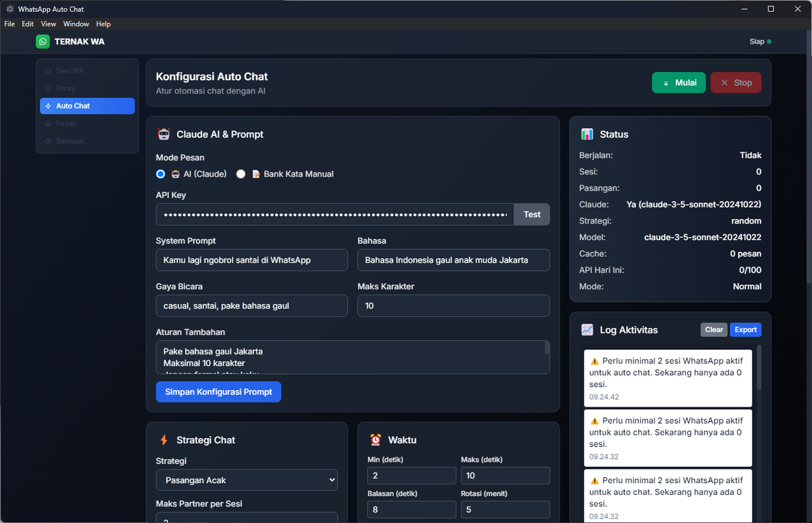Open the File menu

9,24
